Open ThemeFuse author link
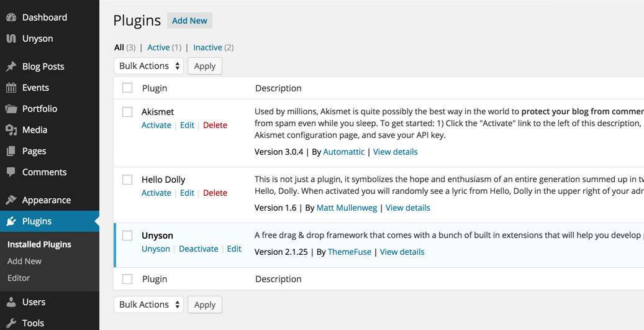The image size is (644, 330). coord(350,252)
